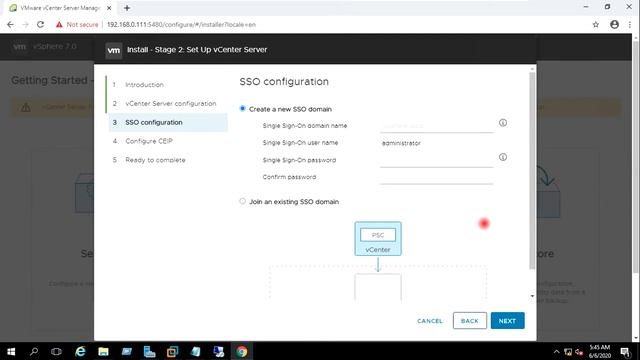Viewport: 640px width, 360px height.
Task: Open the Chrome profile icon
Action: click(614, 24)
